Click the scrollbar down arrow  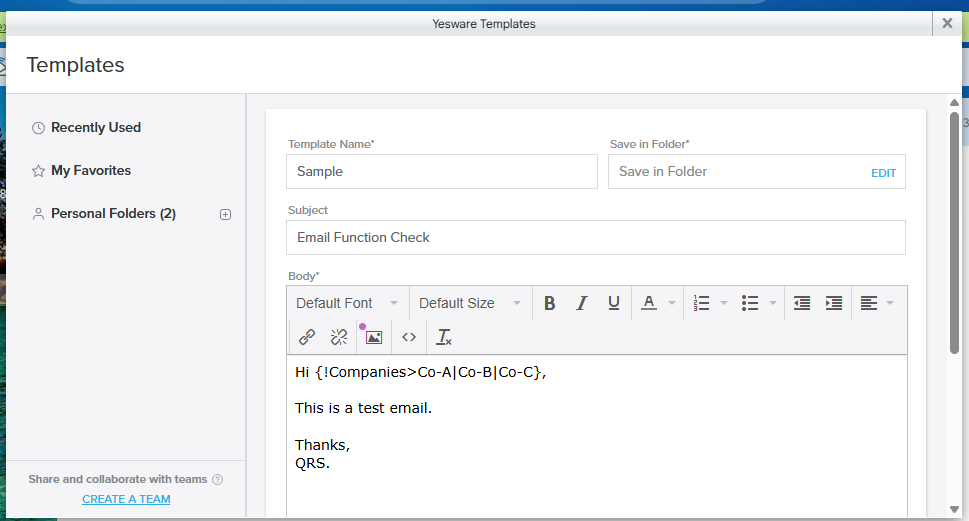[955, 510]
